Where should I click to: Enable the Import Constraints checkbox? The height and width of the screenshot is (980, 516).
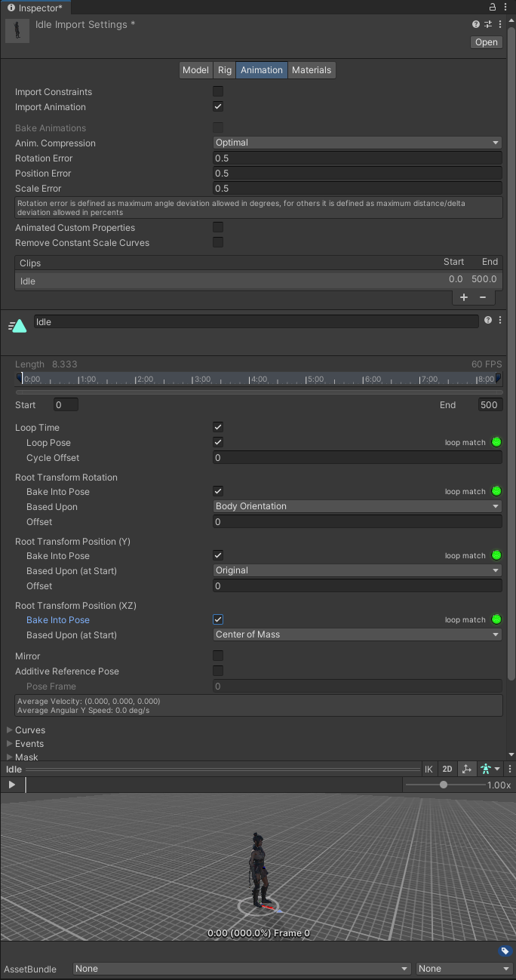[218, 91]
